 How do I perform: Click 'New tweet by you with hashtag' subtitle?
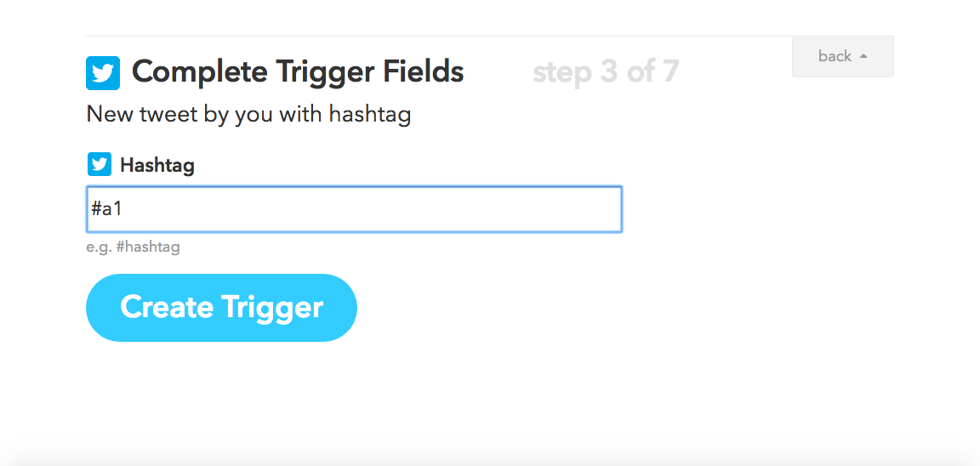248,114
